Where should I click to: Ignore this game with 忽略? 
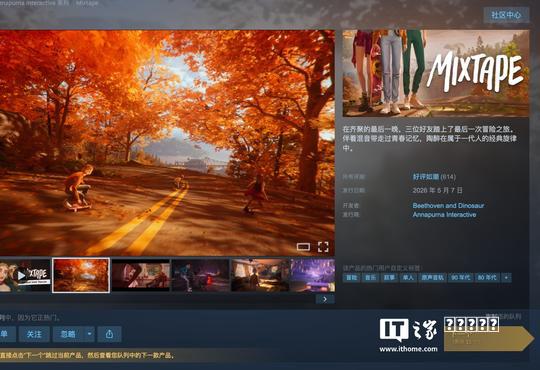click(x=68, y=334)
